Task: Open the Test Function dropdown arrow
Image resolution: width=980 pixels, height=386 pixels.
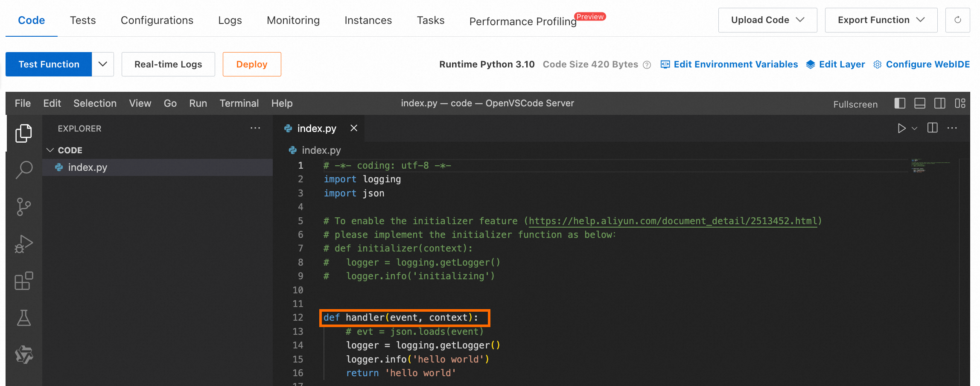Action: 103,64
